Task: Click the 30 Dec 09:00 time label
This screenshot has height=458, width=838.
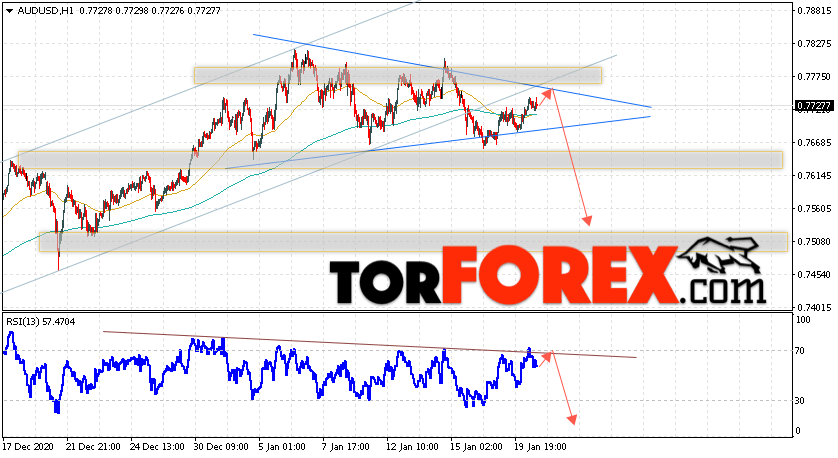Action: (x=222, y=447)
